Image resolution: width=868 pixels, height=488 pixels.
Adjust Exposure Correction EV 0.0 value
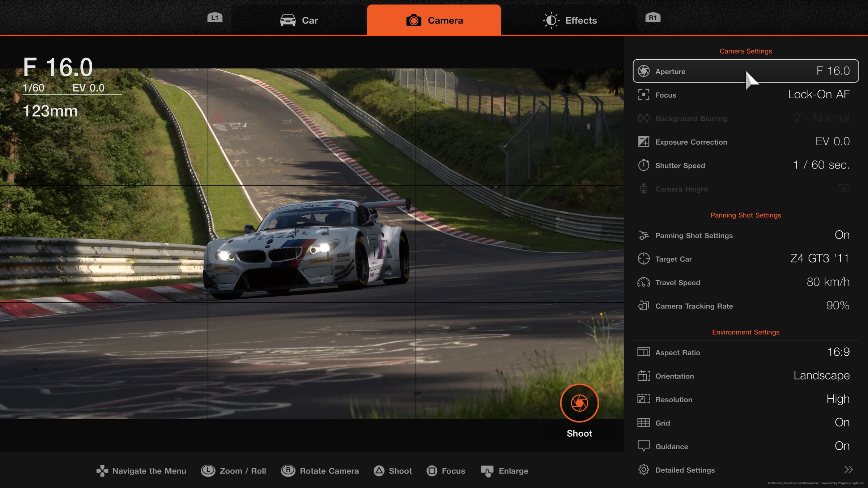(833, 141)
